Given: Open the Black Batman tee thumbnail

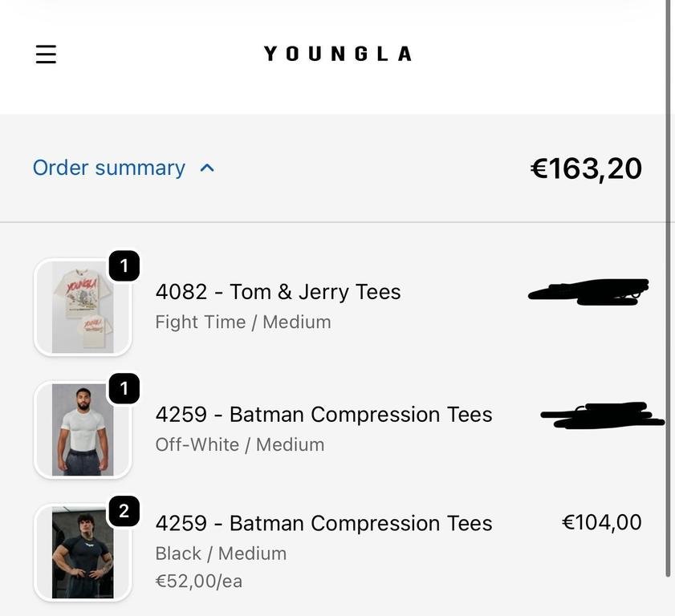Looking at the screenshot, I should tap(82, 553).
